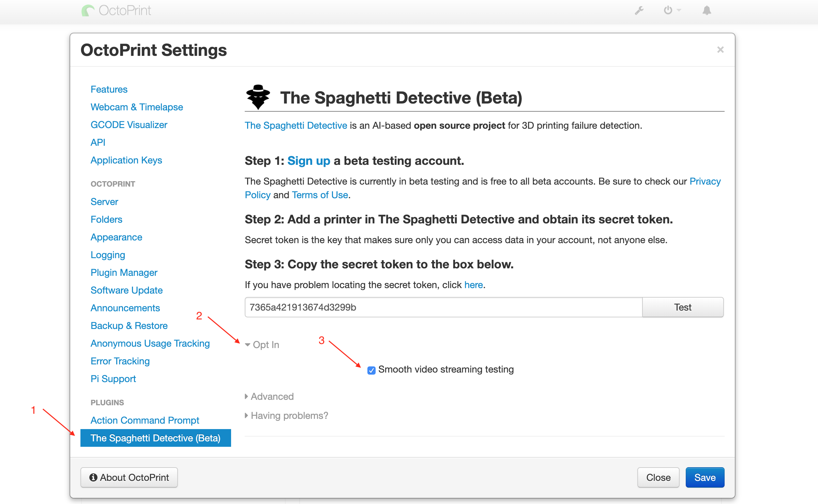Open Application Keys settings

tap(126, 160)
